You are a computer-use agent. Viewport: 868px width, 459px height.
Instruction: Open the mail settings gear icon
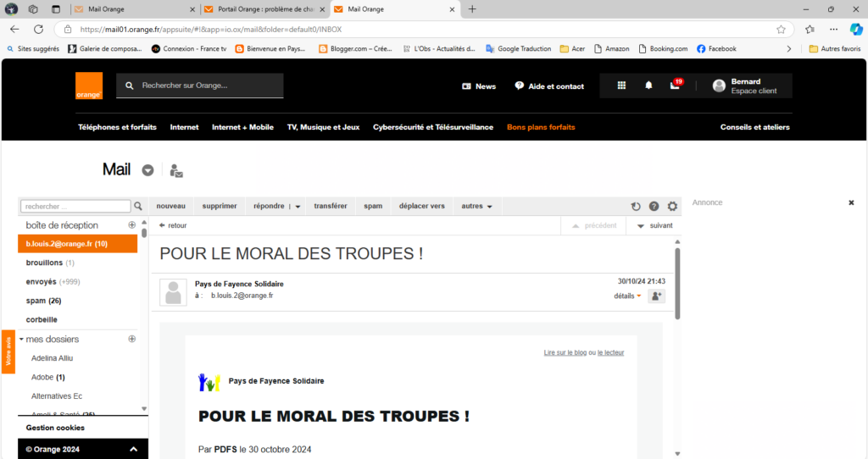(672, 206)
